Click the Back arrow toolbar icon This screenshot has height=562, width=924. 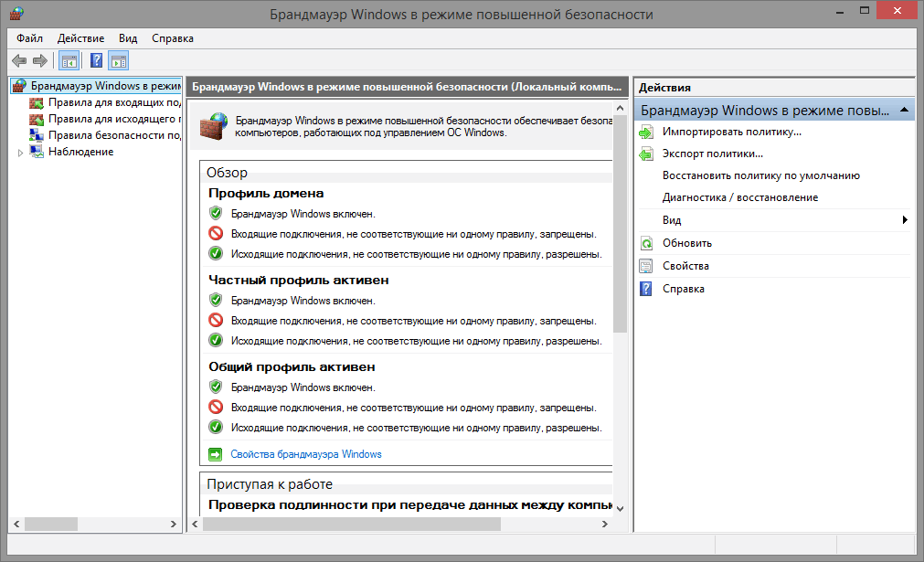pyautogui.click(x=19, y=61)
